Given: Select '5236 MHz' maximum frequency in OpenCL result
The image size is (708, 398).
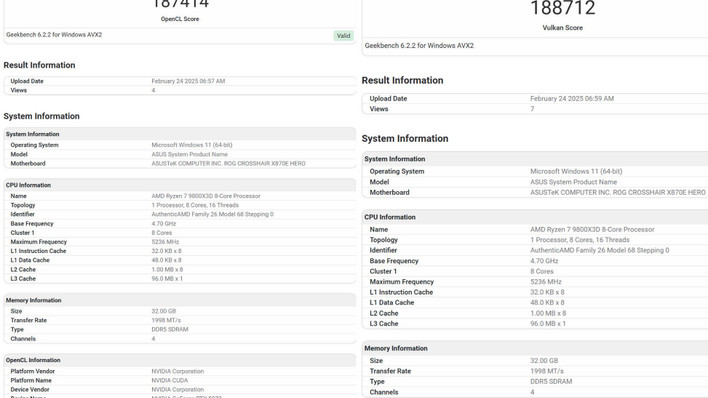Looking at the screenshot, I should pos(165,242).
